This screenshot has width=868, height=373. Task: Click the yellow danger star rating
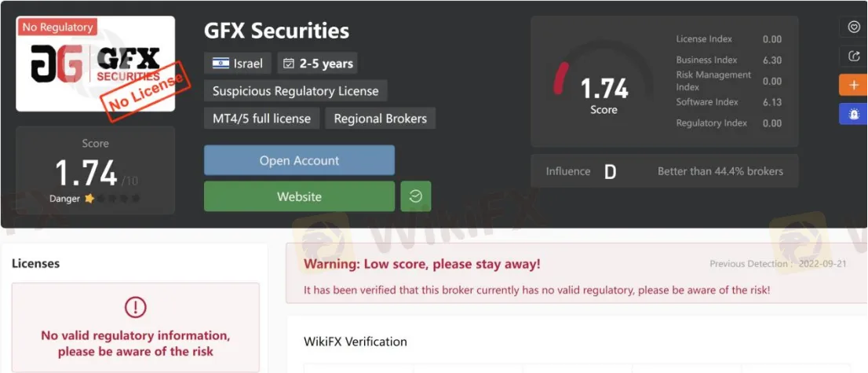point(89,199)
